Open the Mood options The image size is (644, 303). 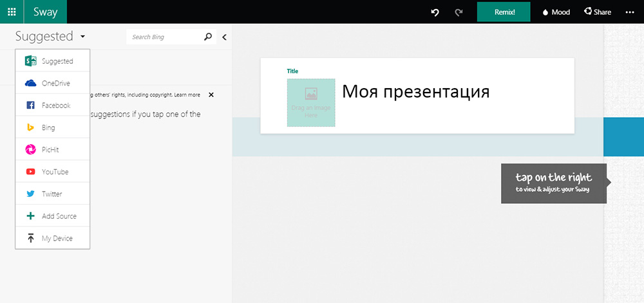(556, 12)
